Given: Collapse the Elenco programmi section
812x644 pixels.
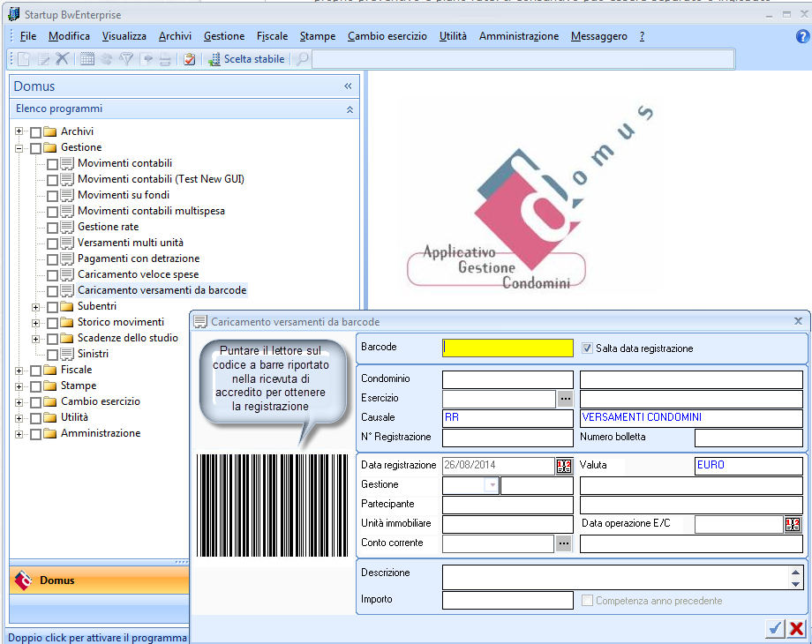Looking at the screenshot, I should (350, 109).
